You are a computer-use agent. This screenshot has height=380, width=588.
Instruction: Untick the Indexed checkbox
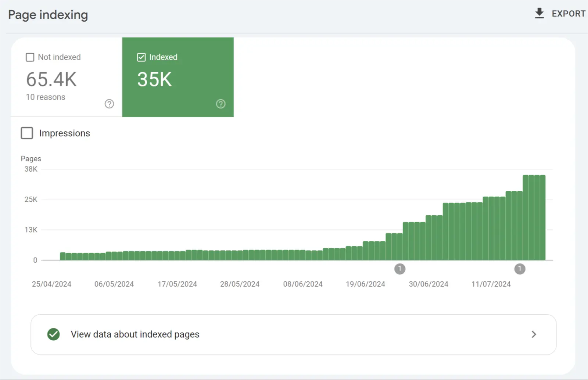141,57
